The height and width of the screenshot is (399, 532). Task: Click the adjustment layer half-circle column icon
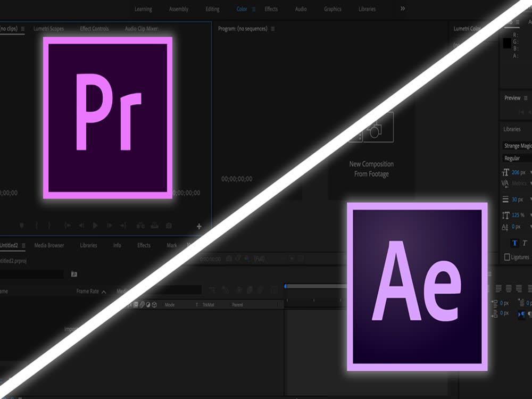tap(148, 305)
